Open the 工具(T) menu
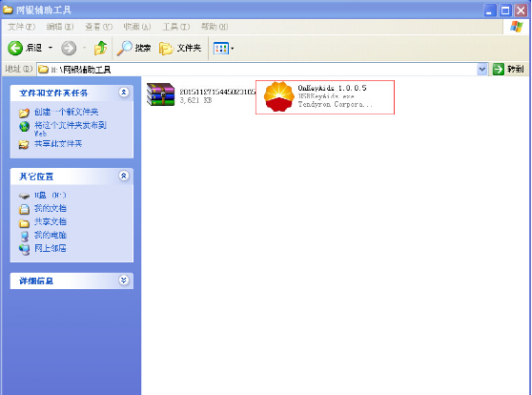 coord(176,27)
